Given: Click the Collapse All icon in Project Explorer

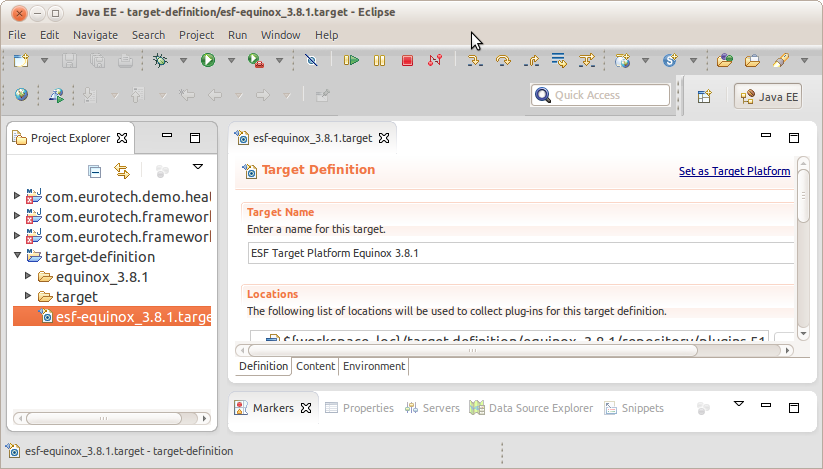Looking at the screenshot, I should point(94,172).
